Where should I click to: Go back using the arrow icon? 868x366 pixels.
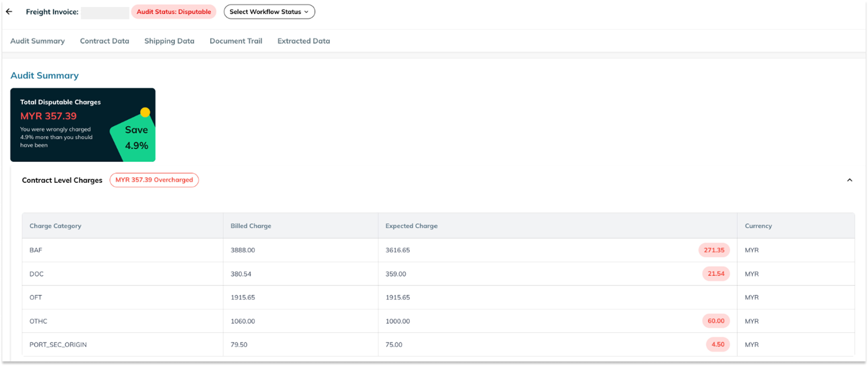pos(9,12)
